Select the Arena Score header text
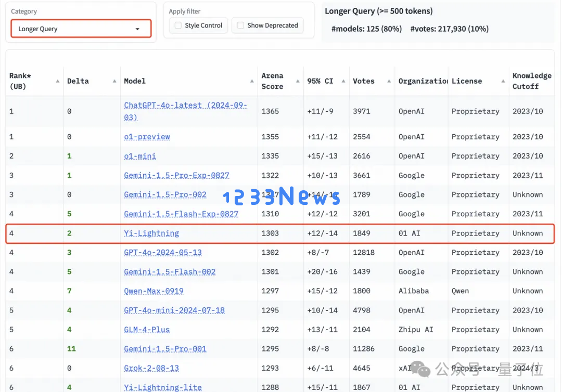The image size is (562, 392). 272,81
